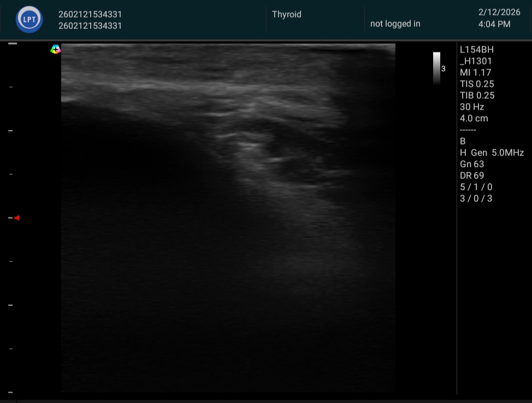Click the DR 69 dynamic range value
The width and height of the screenshot is (532, 403).
(x=472, y=176)
